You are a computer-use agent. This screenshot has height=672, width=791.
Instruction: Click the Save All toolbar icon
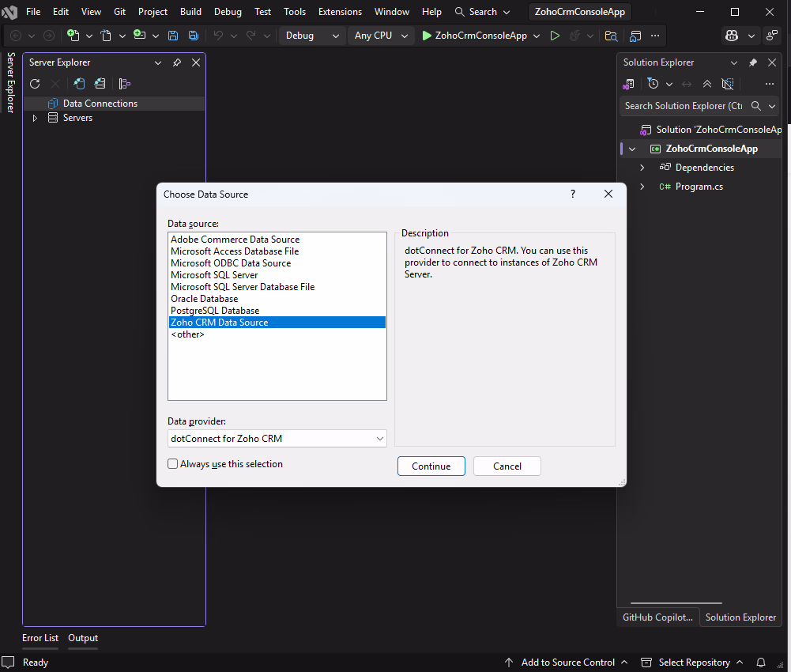[194, 36]
